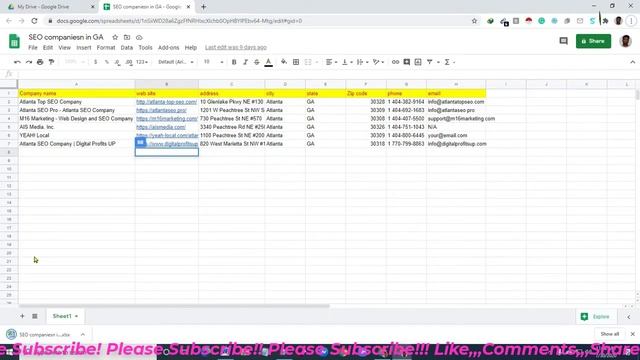Star the SEO companiesn in GA document

tap(115, 37)
